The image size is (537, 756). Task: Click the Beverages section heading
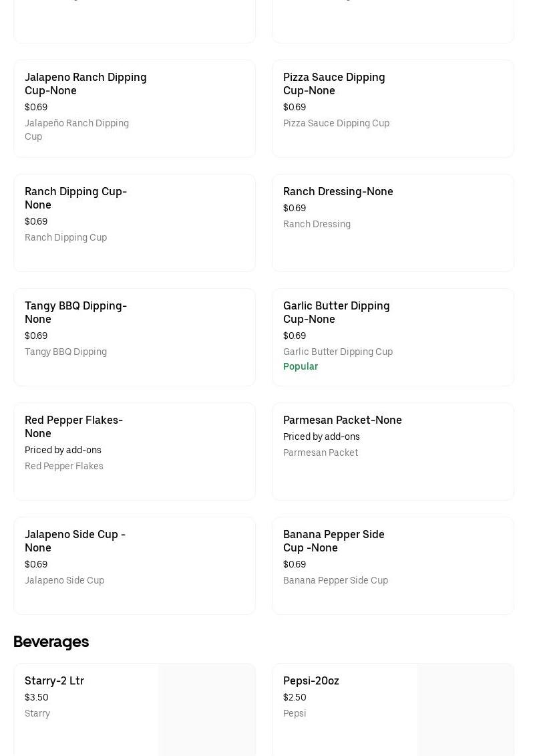(51, 642)
